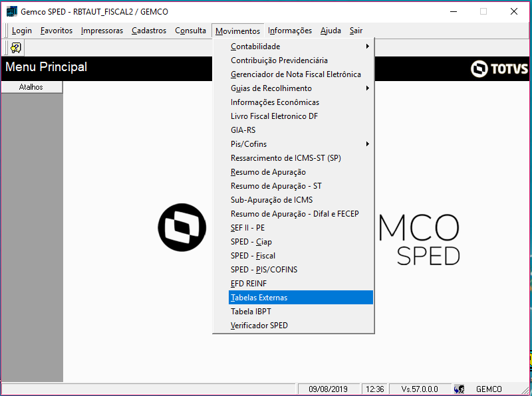
Task: Open Tabela IBPT
Action: [x=301, y=311]
